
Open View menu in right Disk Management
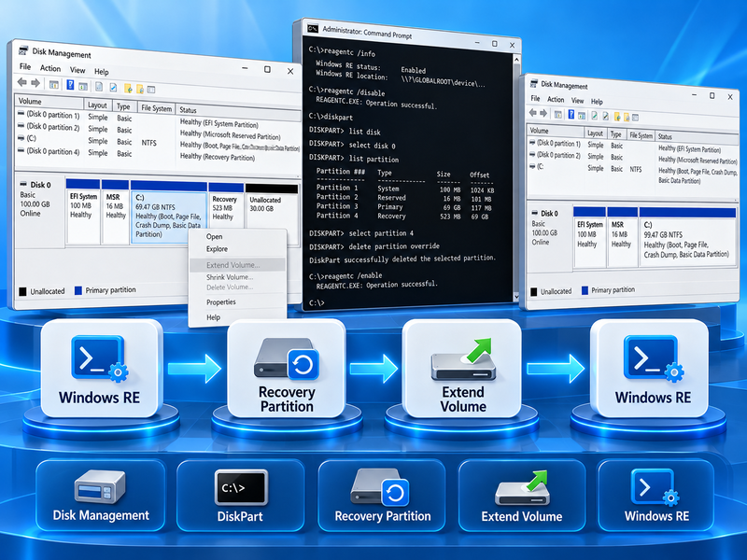[577, 101]
